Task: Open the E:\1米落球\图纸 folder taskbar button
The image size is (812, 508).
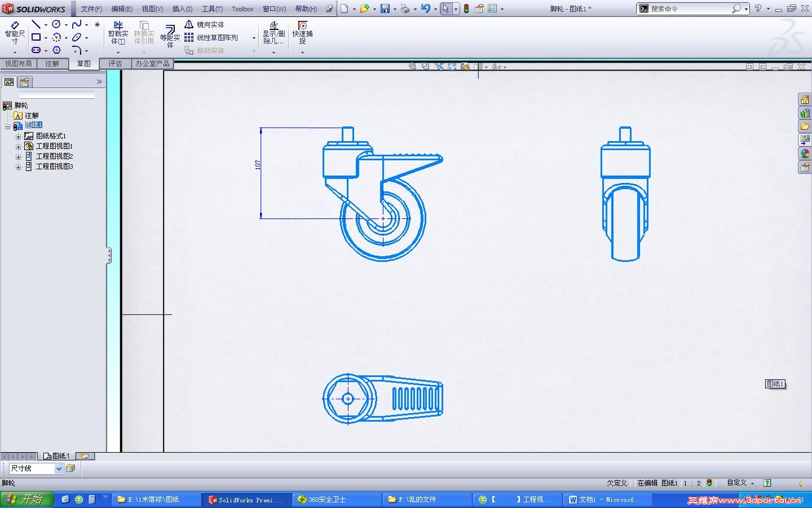Action: click(156, 500)
